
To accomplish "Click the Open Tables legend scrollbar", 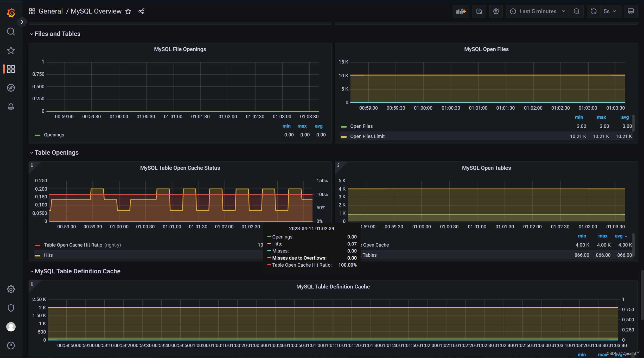I will click(x=633, y=244).
